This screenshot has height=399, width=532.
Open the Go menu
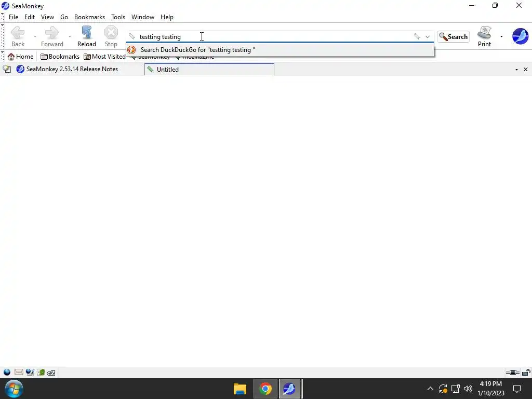coord(64,17)
